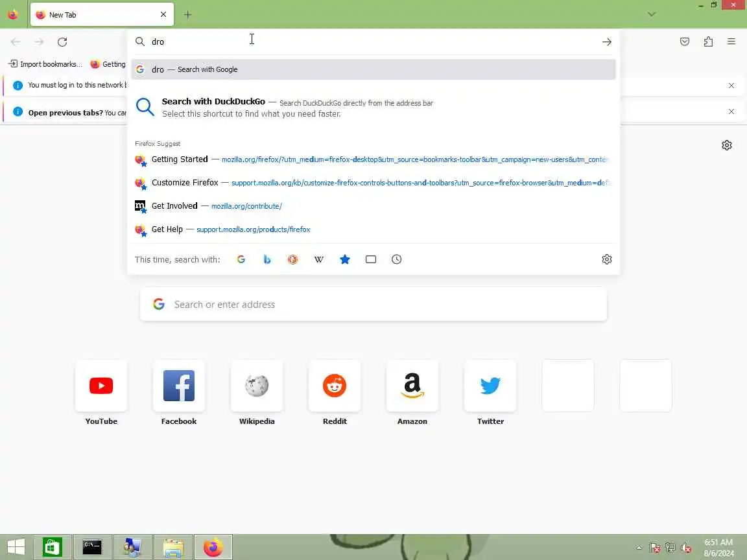Click the Firefox View icon
Screen dimensions: 747x560
pyautogui.click(x=13, y=14)
